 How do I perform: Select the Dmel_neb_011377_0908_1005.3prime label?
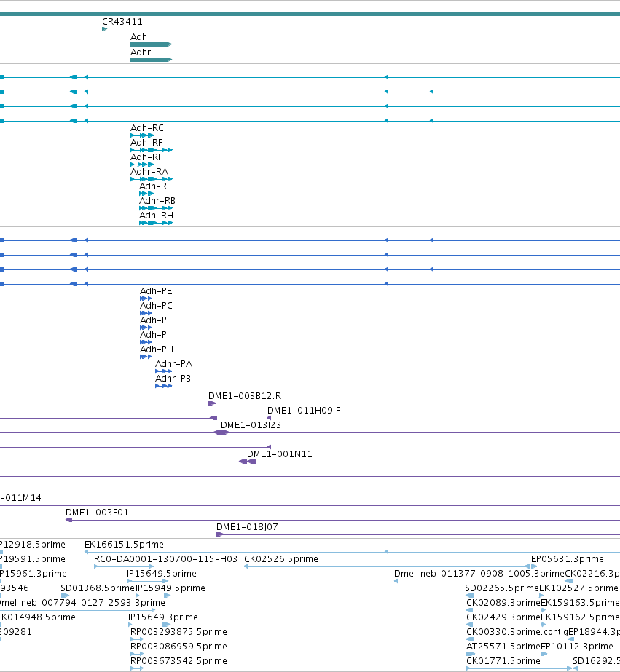(479, 574)
